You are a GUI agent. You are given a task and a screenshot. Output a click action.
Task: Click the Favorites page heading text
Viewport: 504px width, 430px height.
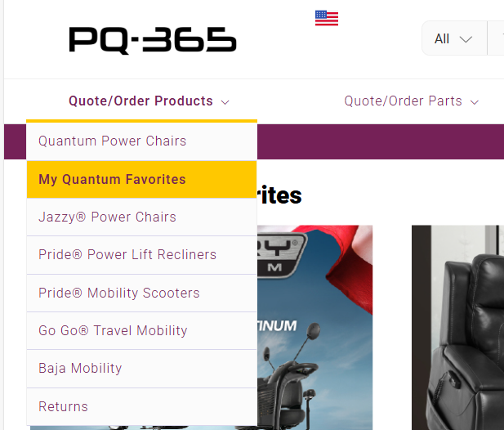(279, 195)
